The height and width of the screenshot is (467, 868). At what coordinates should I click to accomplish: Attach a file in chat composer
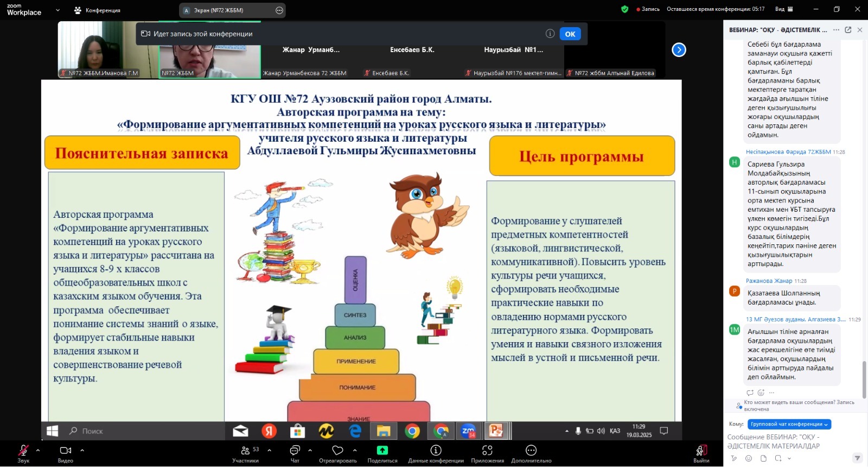point(763,458)
